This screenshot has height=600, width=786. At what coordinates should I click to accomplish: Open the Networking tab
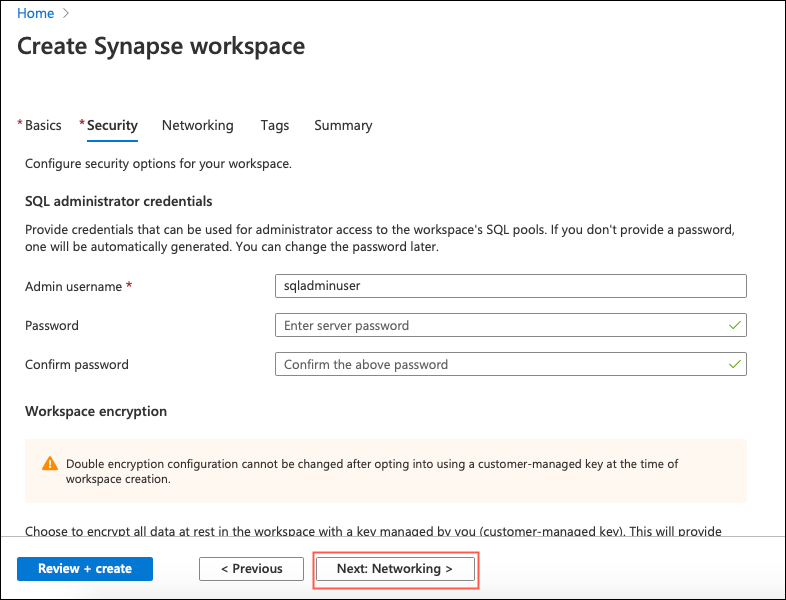click(x=198, y=125)
